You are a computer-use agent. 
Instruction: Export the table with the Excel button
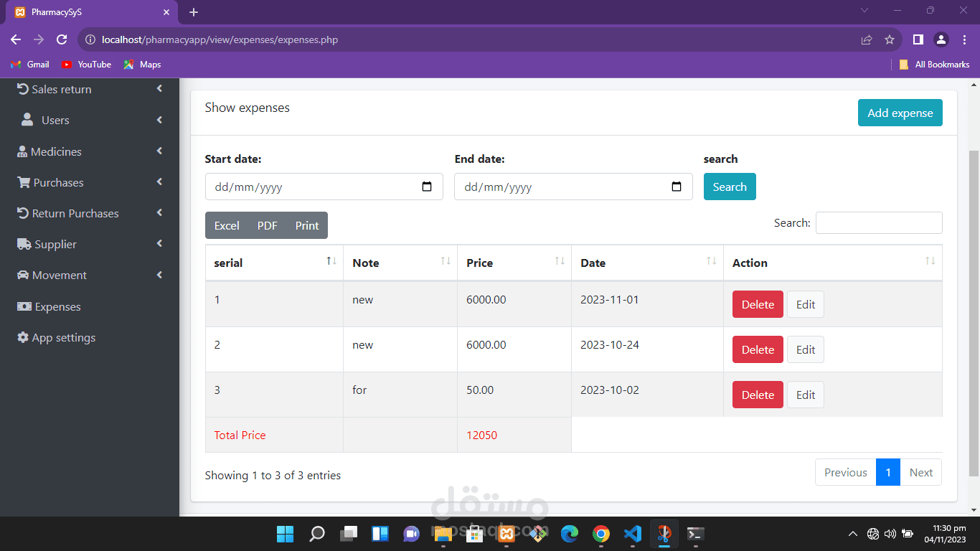[227, 225]
